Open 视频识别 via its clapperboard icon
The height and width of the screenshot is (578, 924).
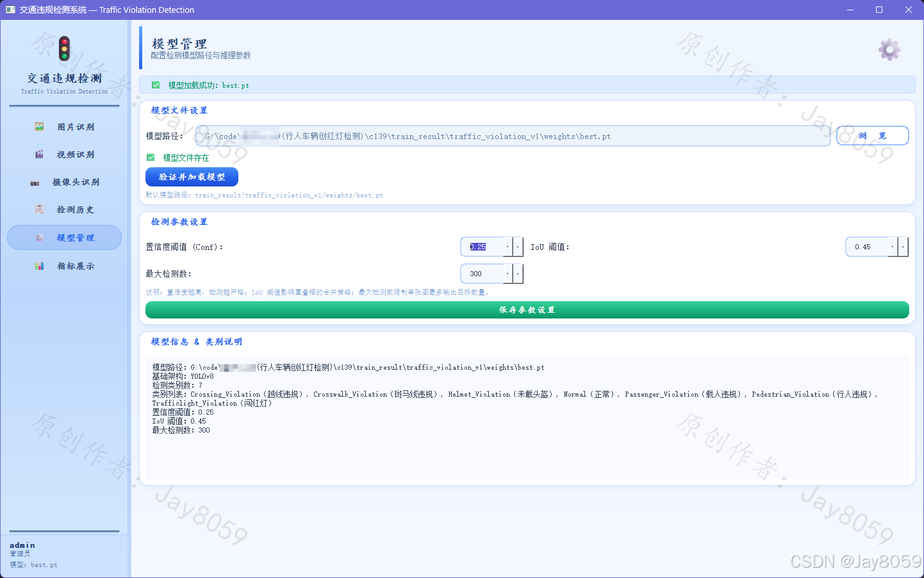coord(39,154)
